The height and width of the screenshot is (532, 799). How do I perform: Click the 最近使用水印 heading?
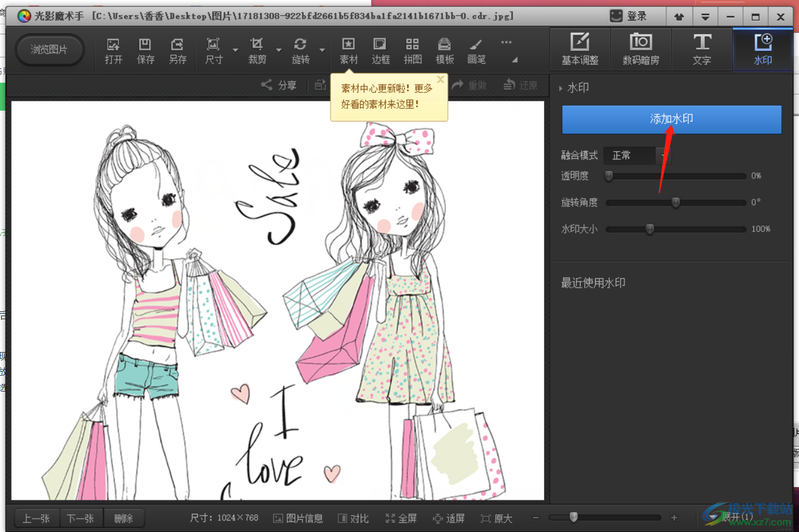593,283
